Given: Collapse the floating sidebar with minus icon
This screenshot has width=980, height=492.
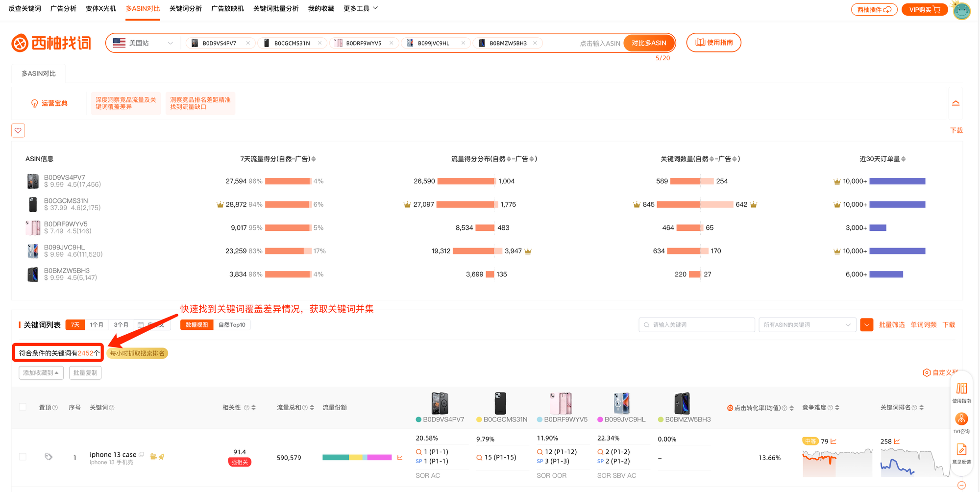Looking at the screenshot, I should pyautogui.click(x=961, y=485).
